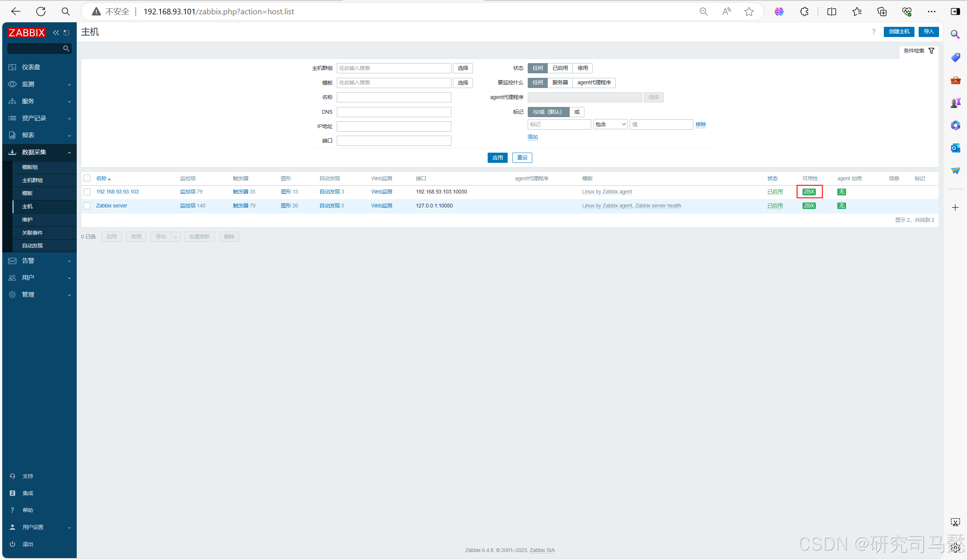
Task: Tick the select-all hosts checkbox
Action: coord(87,178)
